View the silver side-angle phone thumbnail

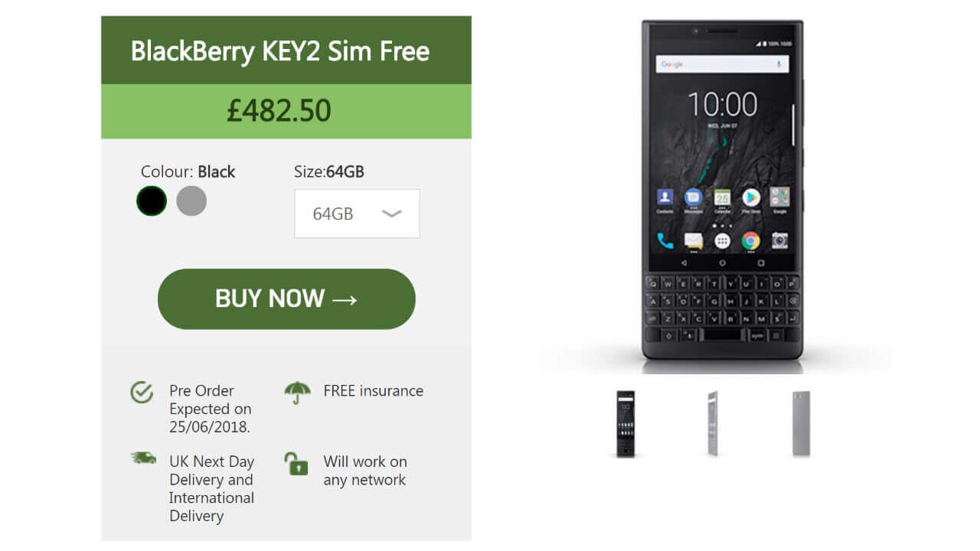[x=713, y=423]
